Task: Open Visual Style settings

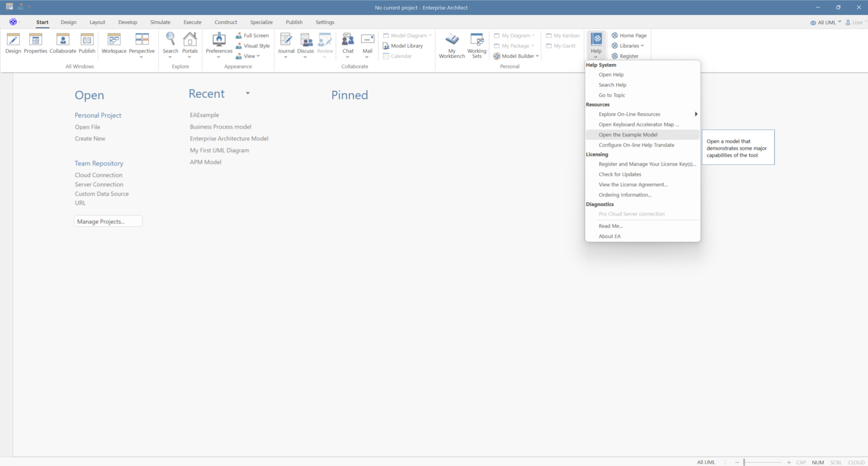Action: (x=253, y=46)
